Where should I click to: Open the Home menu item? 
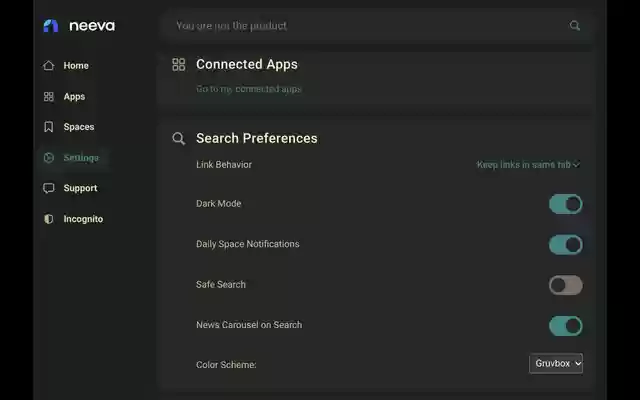[76, 66]
